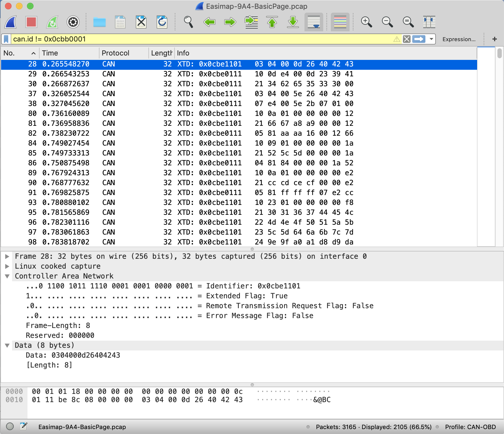Toggle auto-scroll during live capture
The width and height of the screenshot is (504, 434).
point(314,22)
